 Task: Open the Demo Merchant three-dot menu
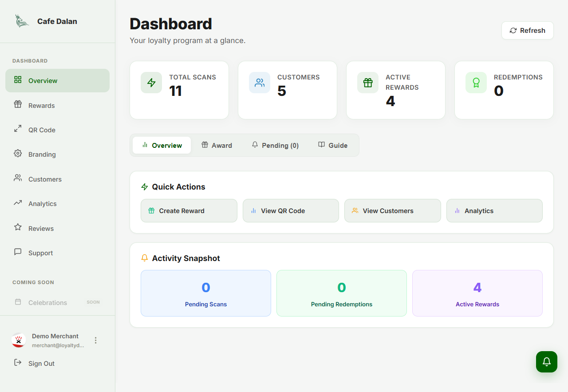(95, 340)
